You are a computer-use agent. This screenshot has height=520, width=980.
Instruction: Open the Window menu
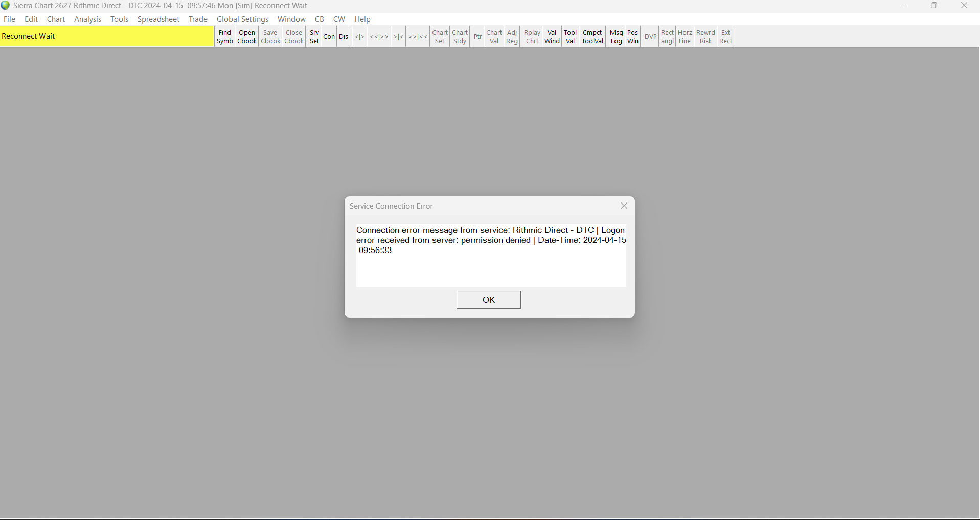pos(291,19)
